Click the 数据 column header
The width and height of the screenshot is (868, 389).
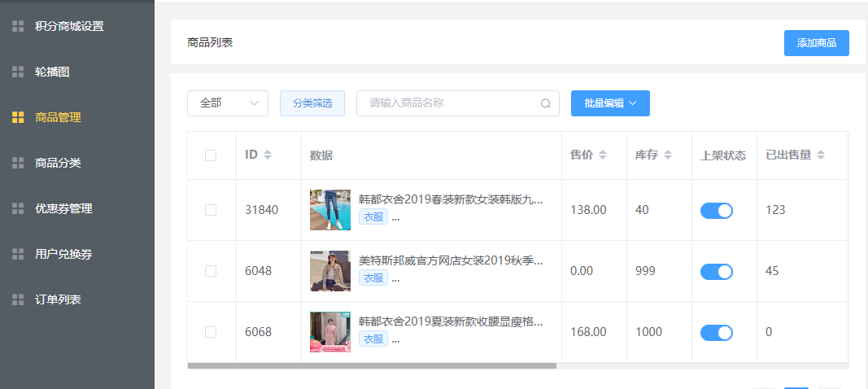click(321, 155)
